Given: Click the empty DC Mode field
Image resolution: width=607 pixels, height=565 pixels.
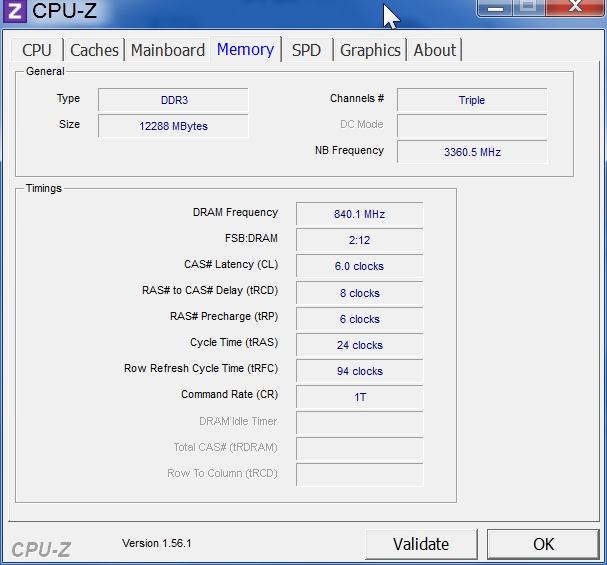Looking at the screenshot, I should coord(472,126).
